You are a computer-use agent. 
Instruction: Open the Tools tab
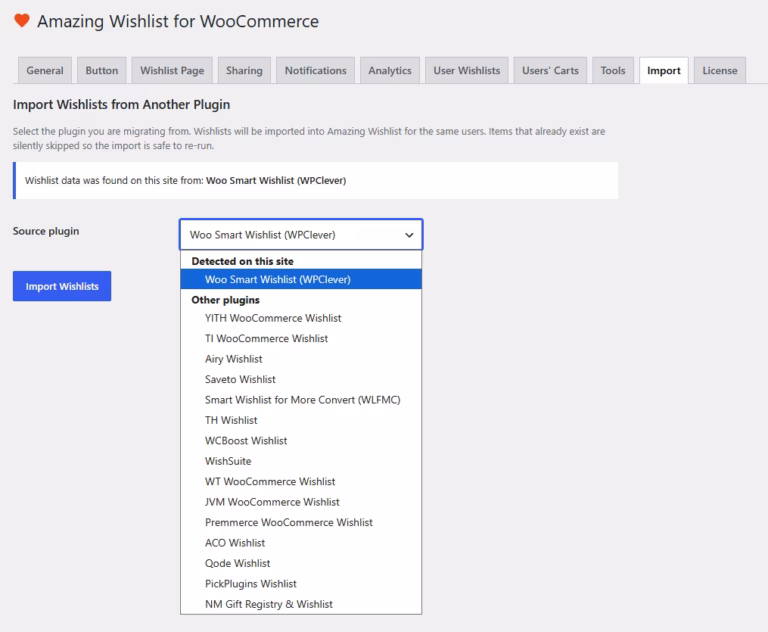click(613, 71)
